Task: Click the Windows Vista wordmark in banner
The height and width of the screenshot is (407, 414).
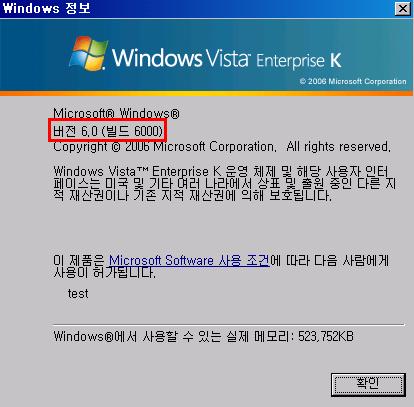Action: [181, 57]
